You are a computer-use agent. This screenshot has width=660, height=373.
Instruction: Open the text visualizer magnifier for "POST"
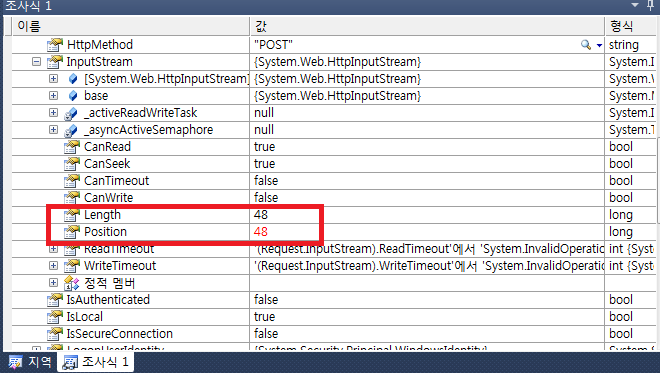(x=585, y=45)
